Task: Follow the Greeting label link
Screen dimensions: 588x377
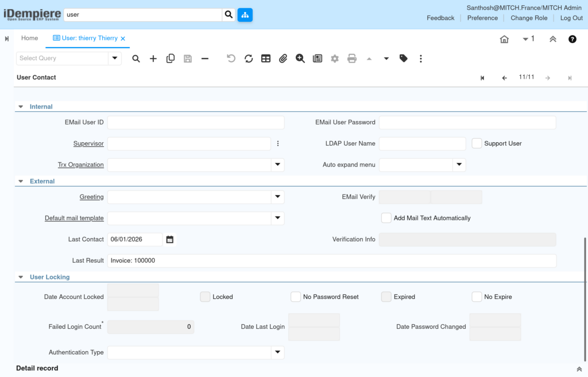Action: point(91,197)
